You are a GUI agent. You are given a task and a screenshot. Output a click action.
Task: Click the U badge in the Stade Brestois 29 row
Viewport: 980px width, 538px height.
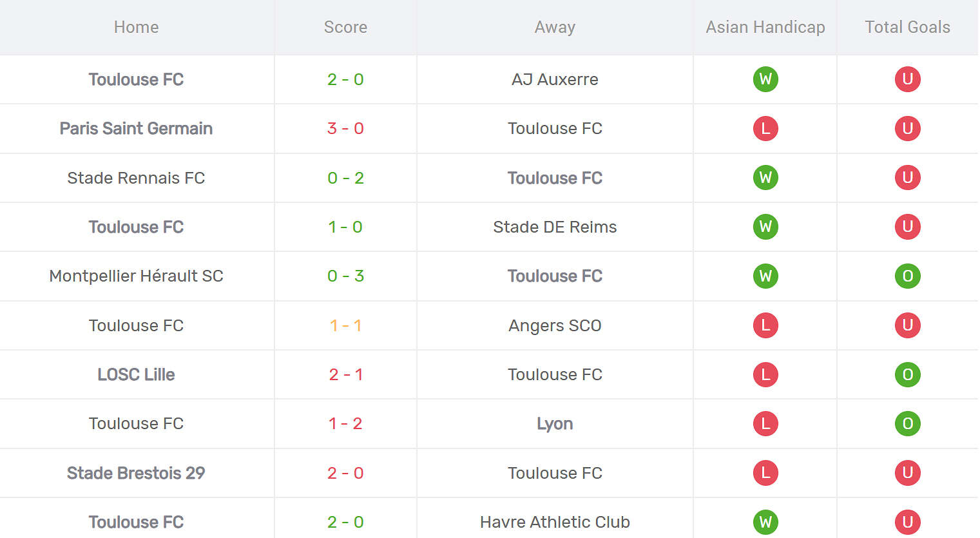pyautogui.click(x=907, y=473)
